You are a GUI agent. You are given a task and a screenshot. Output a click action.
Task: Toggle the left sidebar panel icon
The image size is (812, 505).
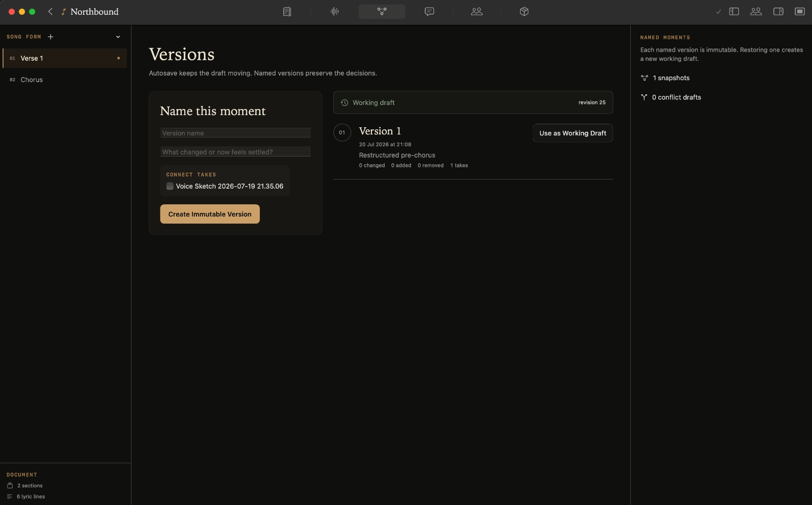pyautogui.click(x=734, y=12)
